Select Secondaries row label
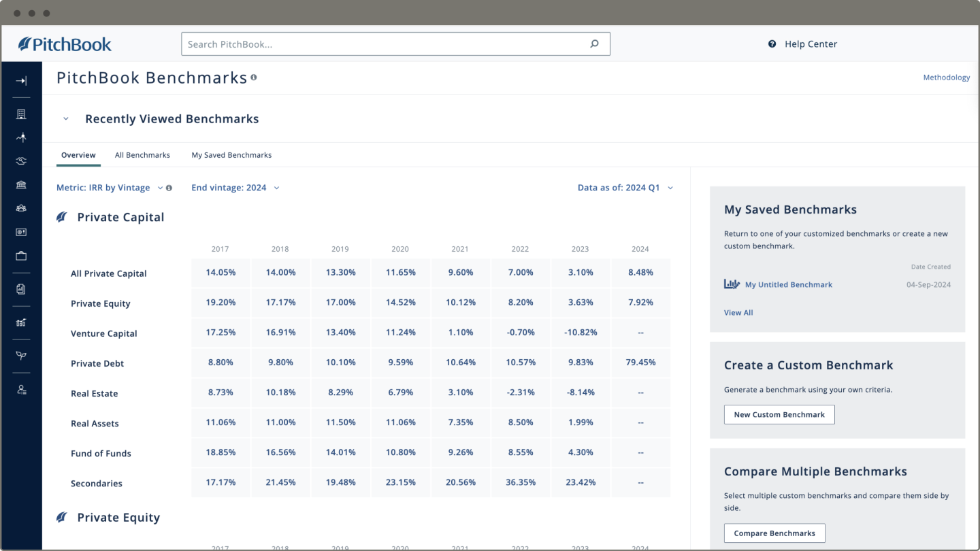Screen dimensions: 980x551 pyautogui.click(x=97, y=483)
